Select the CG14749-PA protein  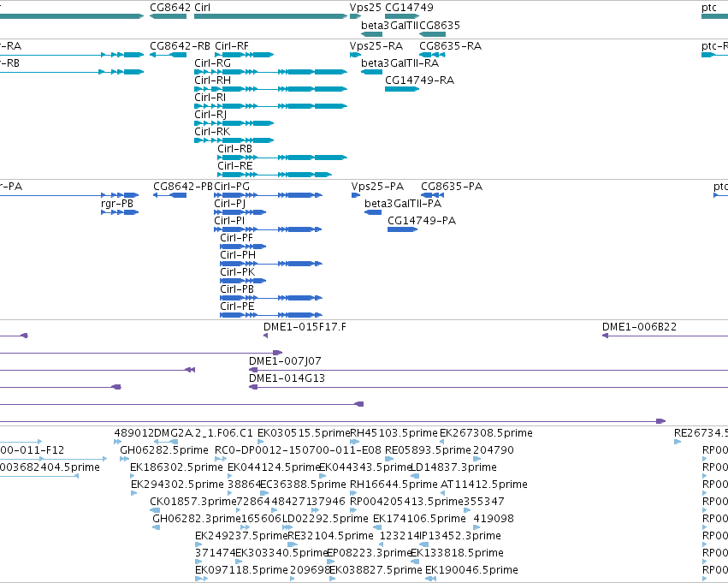pyautogui.click(x=403, y=229)
